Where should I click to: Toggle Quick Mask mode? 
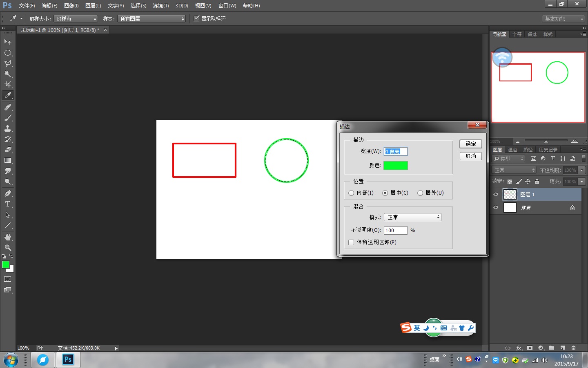pos(8,279)
